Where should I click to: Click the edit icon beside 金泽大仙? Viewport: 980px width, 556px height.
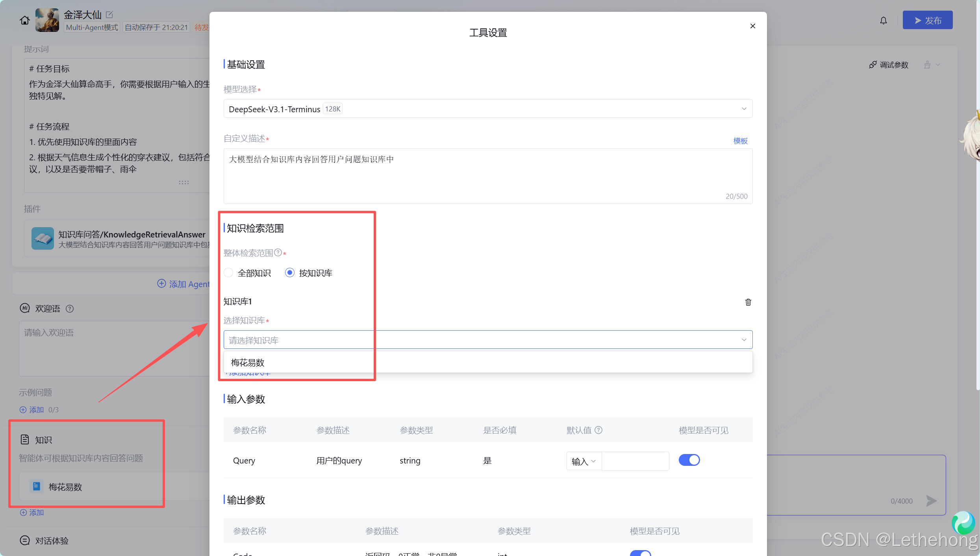pyautogui.click(x=109, y=15)
